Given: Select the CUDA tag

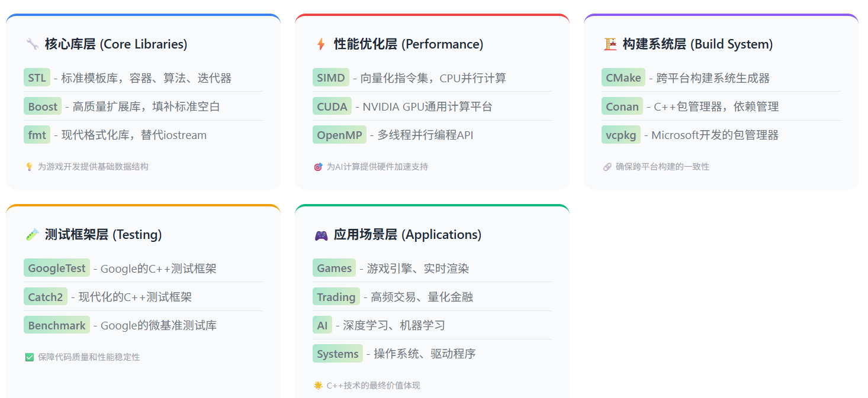Looking at the screenshot, I should point(332,106).
